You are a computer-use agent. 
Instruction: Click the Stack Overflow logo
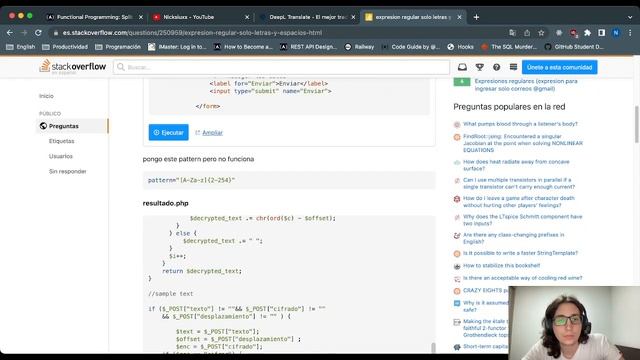point(73,67)
